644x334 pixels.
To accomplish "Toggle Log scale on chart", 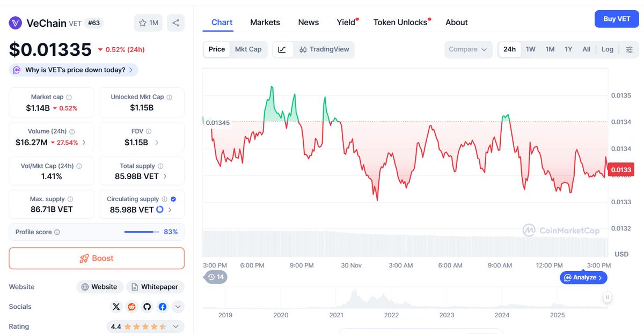I will pos(608,49).
